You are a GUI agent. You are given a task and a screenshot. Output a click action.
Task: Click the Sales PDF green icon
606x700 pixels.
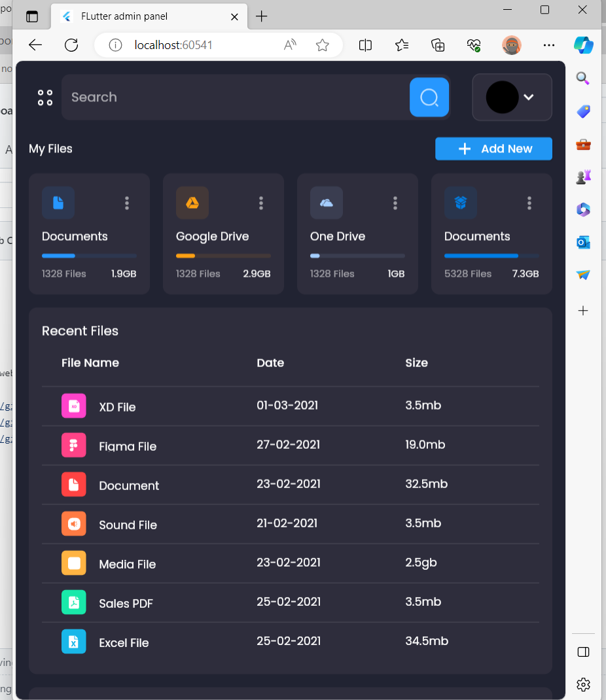(x=74, y=602)
